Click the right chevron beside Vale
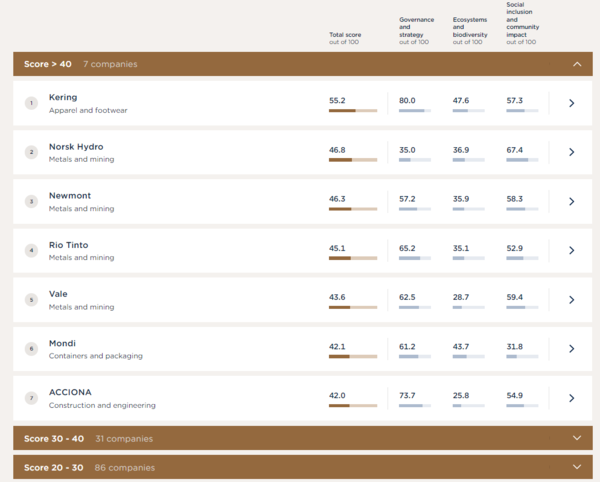 click(x=571, y=299)
